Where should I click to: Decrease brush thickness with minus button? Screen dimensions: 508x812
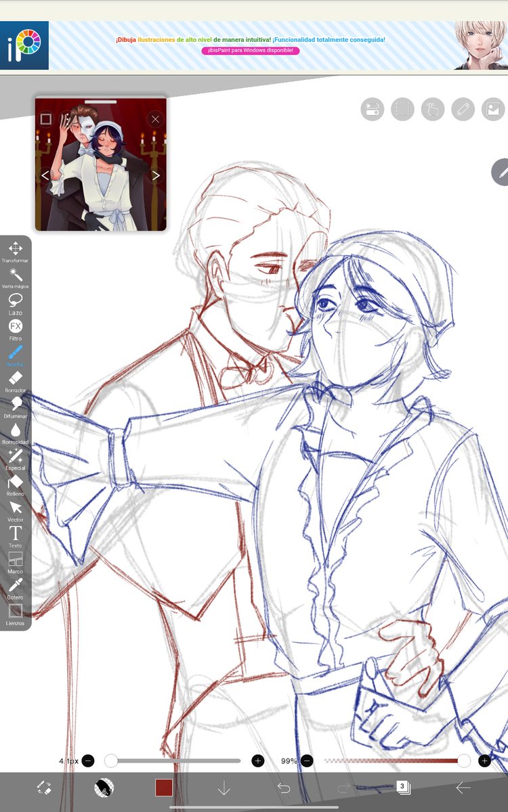click(x=88, y=761)
